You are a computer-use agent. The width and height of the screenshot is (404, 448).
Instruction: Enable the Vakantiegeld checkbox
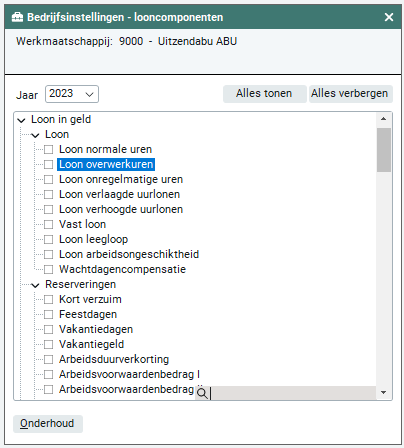point(49,344)
